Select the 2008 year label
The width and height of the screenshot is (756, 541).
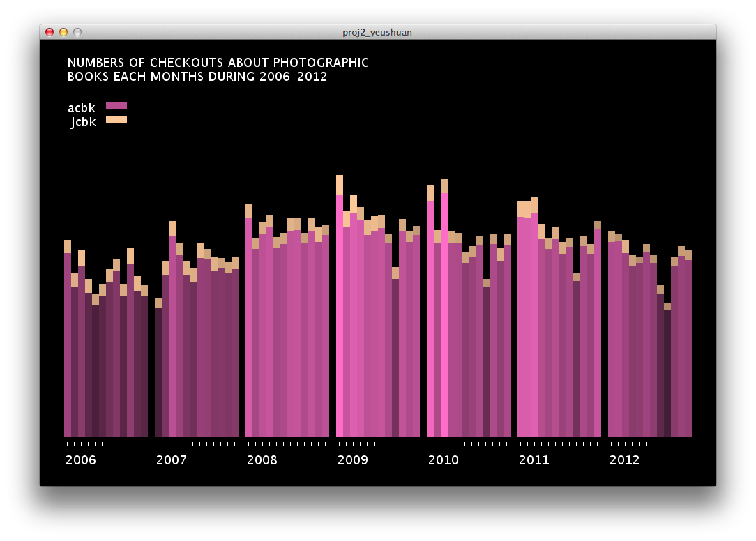pyautogui.click(x=262, y=460)
